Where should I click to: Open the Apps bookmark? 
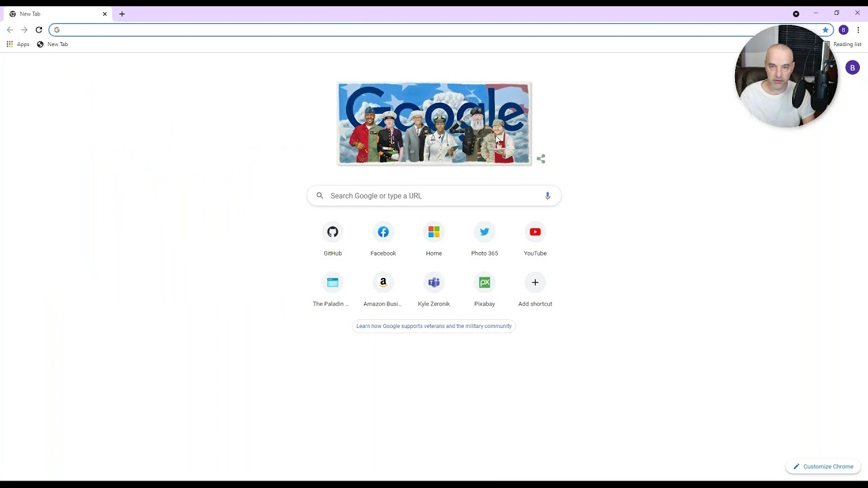coord(18,44)
